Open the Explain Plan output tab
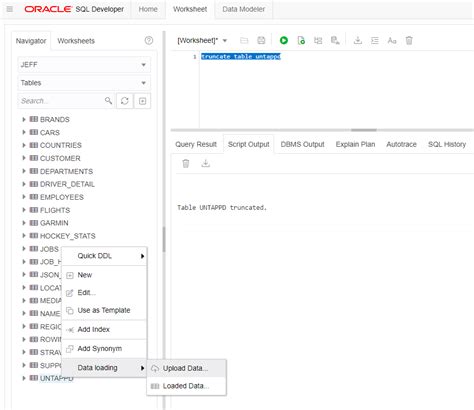This screenshot has width=474, height=410. (355, 144)
